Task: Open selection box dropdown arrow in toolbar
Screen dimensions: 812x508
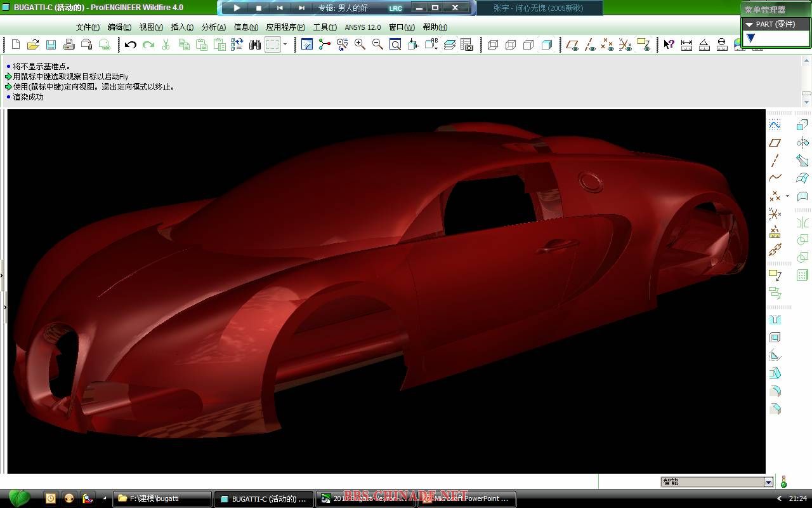Action: tap(285, 44)
